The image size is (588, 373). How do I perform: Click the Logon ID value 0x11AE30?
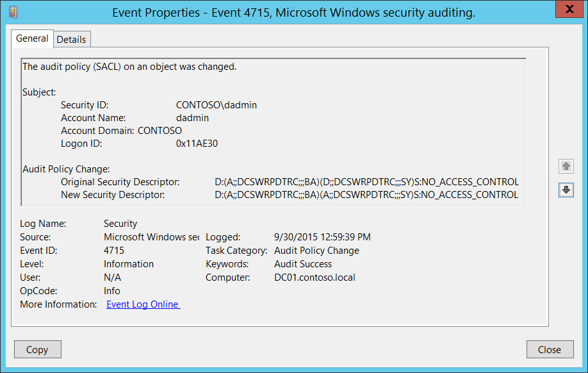pyautogui.click(x=197, y=144)
